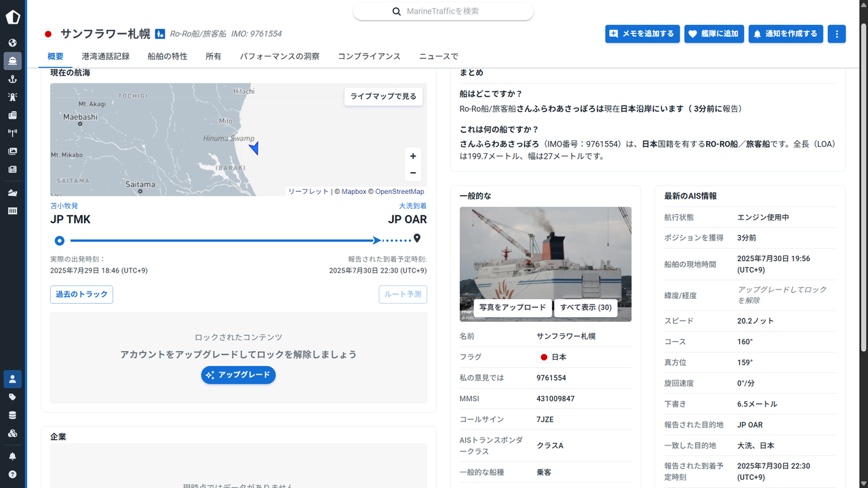Click the Japan flag next to the ship name
The height and width of the screenshot is (488, 868).
pyautogui.click(x=48, y=34)
